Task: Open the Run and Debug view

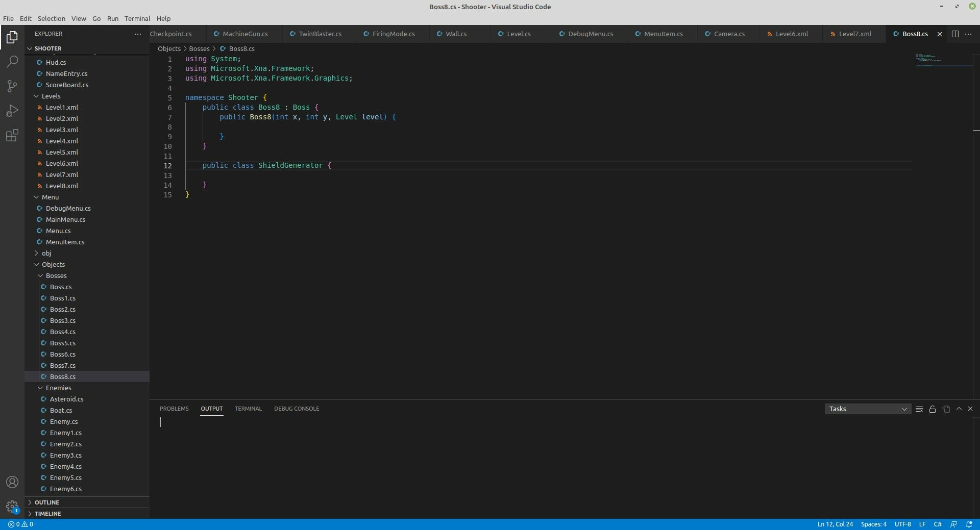Action: point(12,111)
